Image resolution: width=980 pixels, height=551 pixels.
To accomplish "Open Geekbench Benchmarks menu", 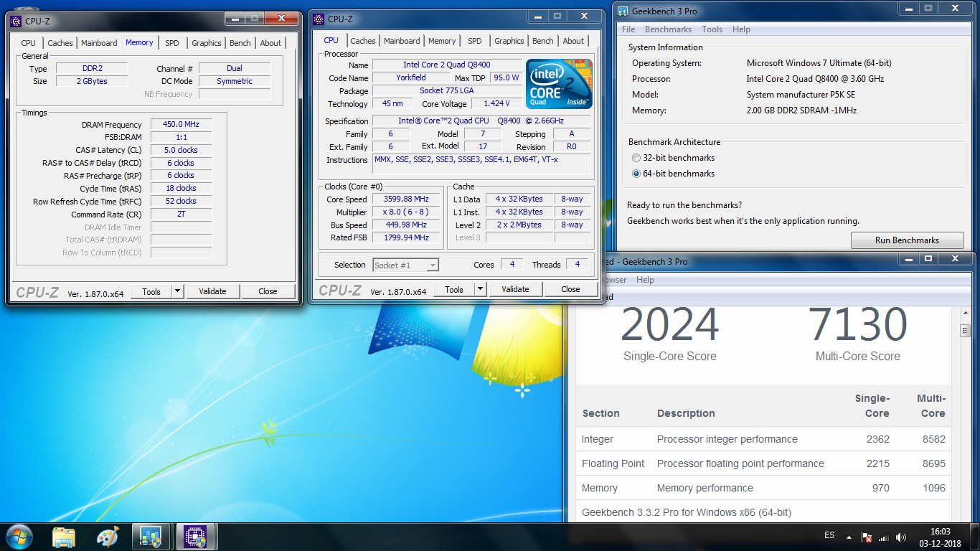I will pos(668,29).
